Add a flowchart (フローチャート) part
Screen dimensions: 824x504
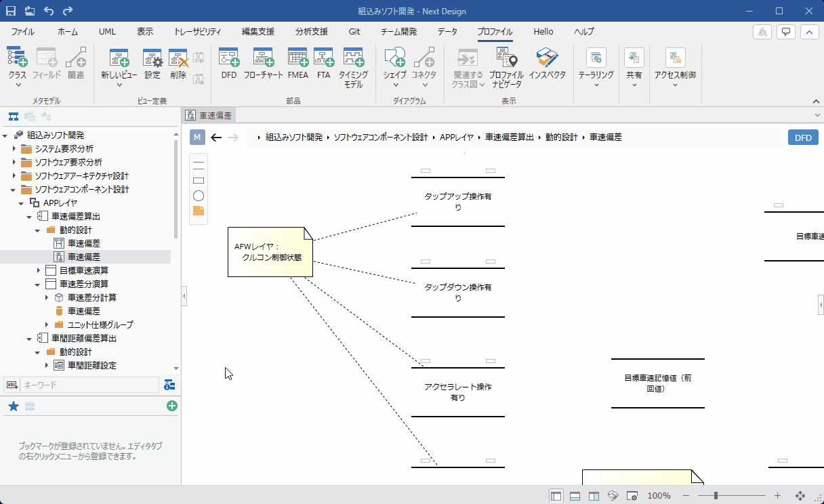(x=263, y=57)
